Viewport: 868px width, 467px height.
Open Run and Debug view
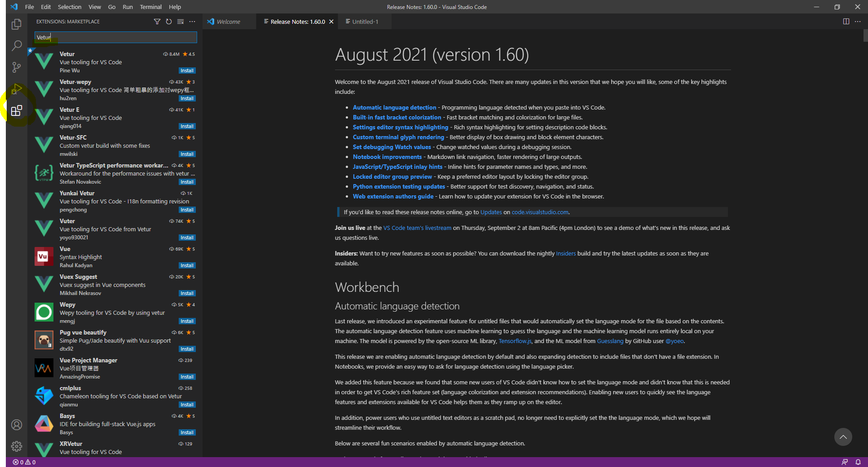pyautogui.click(x=17, y=89)
